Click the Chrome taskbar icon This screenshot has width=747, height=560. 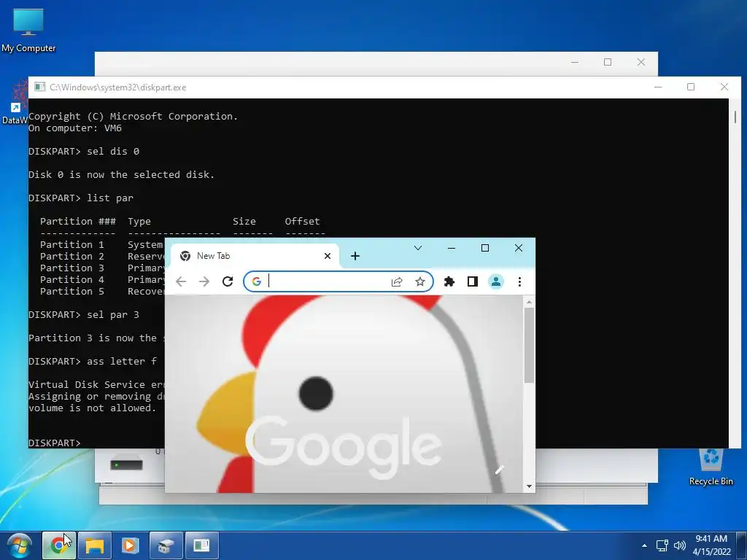coord(58,545)
